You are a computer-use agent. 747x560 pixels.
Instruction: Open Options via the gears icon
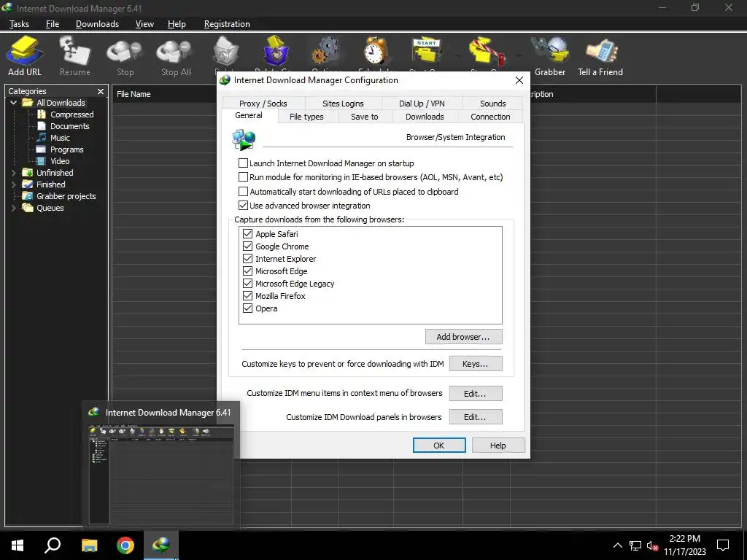click(326, 51)
